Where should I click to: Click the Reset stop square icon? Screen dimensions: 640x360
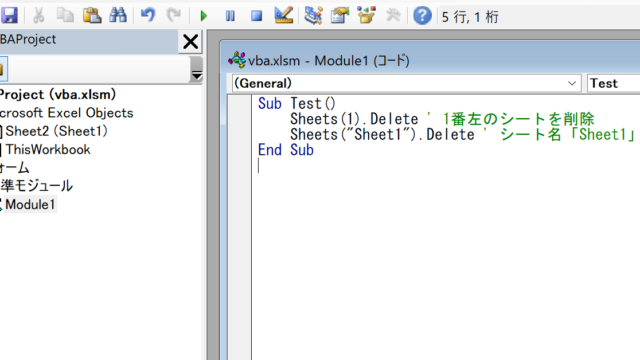click(256, 16)
